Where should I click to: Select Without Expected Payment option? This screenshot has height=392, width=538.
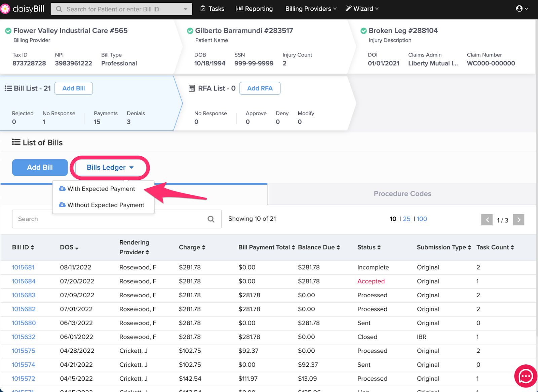[x=105, y=205]
